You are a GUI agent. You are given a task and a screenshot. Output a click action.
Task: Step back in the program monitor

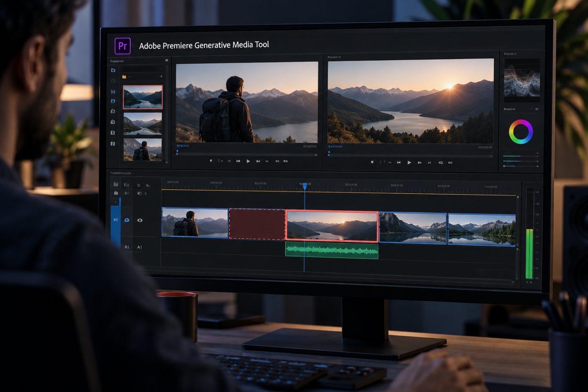399,162
